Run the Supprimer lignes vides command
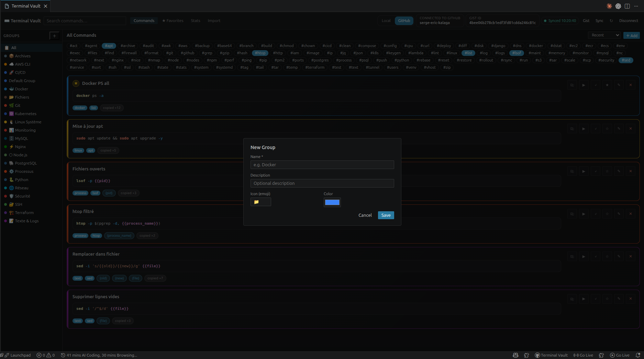The width and height of the screenshot is (644, 359). click(584, 299)
